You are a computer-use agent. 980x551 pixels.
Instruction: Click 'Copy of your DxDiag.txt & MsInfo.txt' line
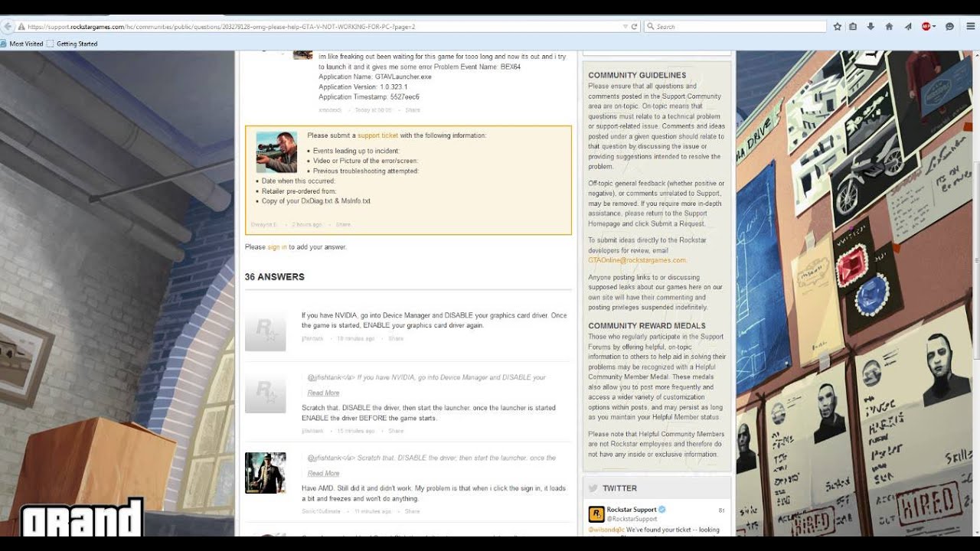pos(315,201)
